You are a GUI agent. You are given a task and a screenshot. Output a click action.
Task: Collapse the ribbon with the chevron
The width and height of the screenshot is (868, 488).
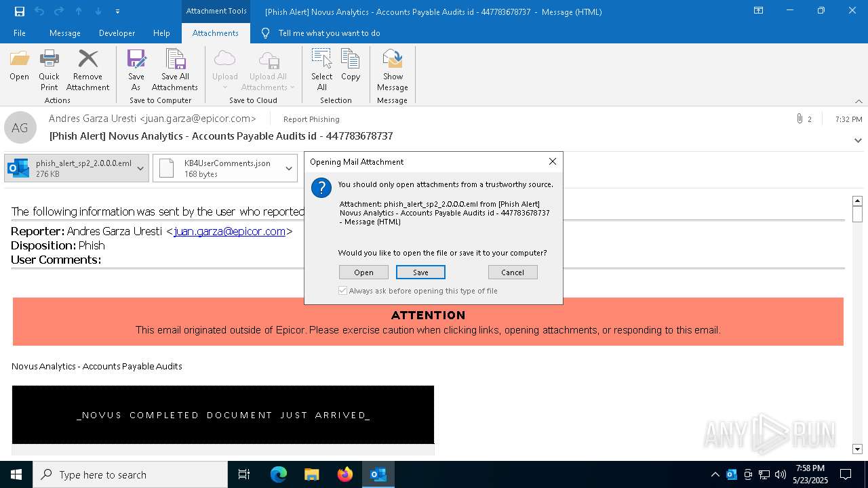(859, 101)
